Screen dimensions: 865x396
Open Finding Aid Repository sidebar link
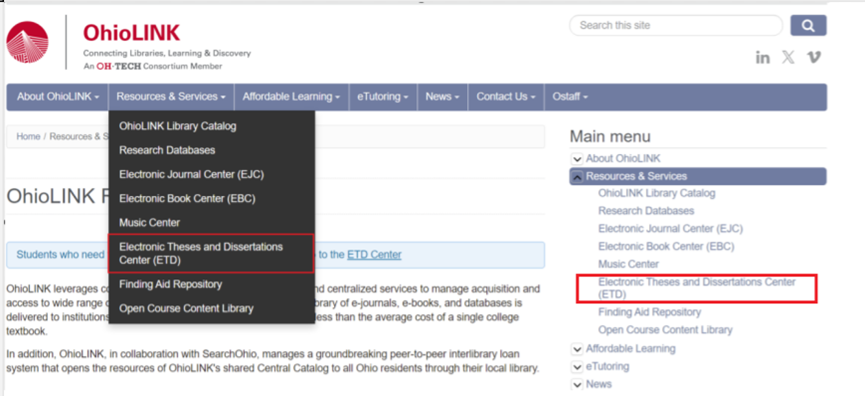point(649,312)
